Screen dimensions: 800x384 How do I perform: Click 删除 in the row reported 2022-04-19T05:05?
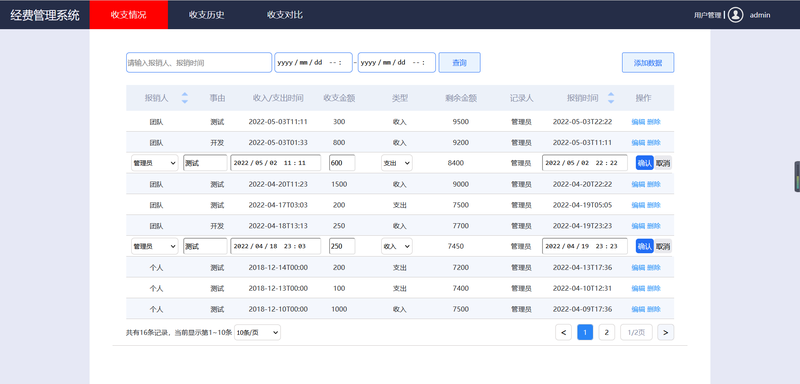point(654,205)
